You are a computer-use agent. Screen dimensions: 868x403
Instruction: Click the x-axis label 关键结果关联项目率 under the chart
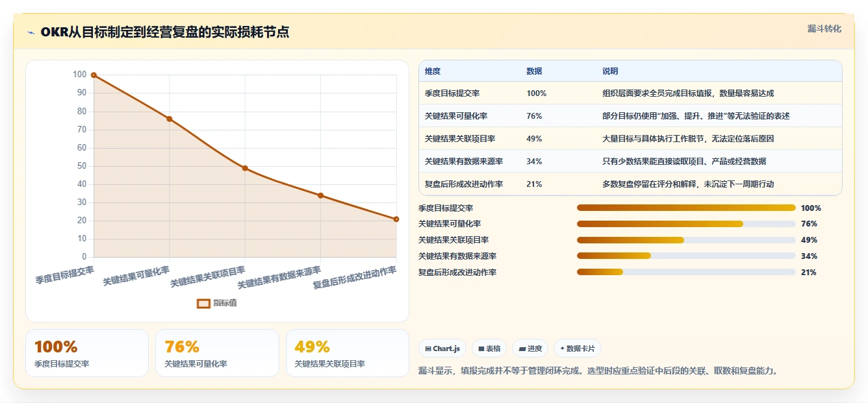pyautogui.click(x=208, y=277)
